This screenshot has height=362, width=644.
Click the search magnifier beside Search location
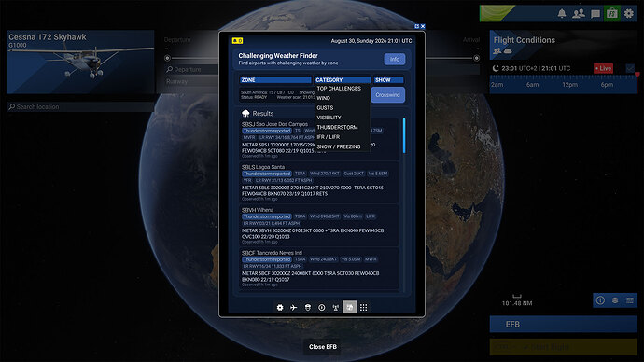[x=12, y=106]
